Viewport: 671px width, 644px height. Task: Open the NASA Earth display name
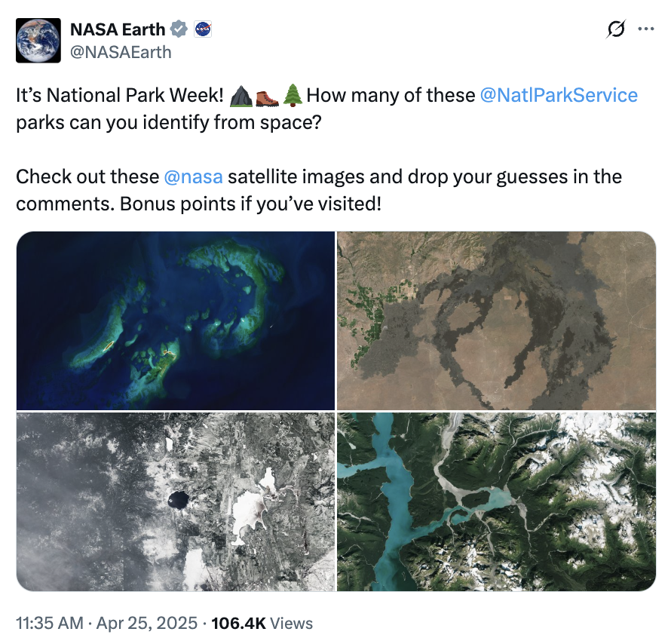coord(118,29)
